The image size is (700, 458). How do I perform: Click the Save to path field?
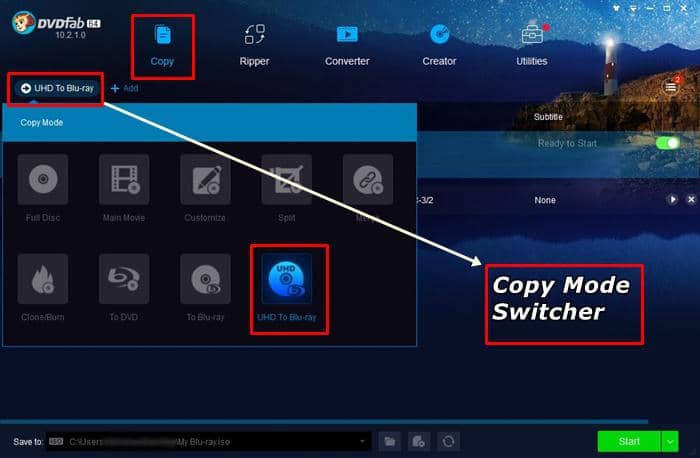pyautogui.click(x=208, y=441)
